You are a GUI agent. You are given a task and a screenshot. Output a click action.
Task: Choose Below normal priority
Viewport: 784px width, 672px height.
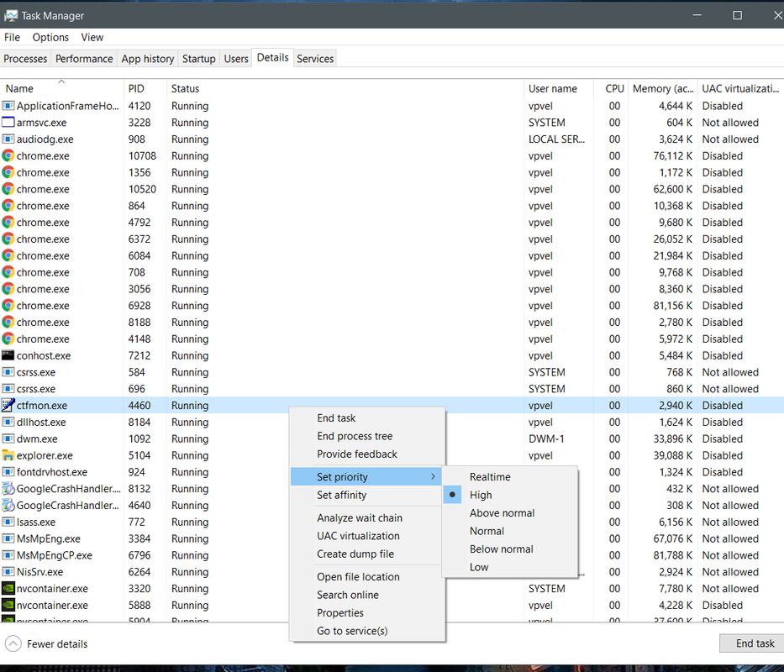(510, 549)
